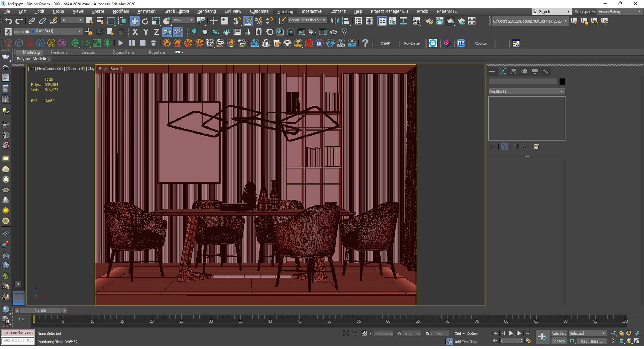Viewport: 644px width, 349px height.
Task: Click the default layer color swatch
Action: coord(34,31)
